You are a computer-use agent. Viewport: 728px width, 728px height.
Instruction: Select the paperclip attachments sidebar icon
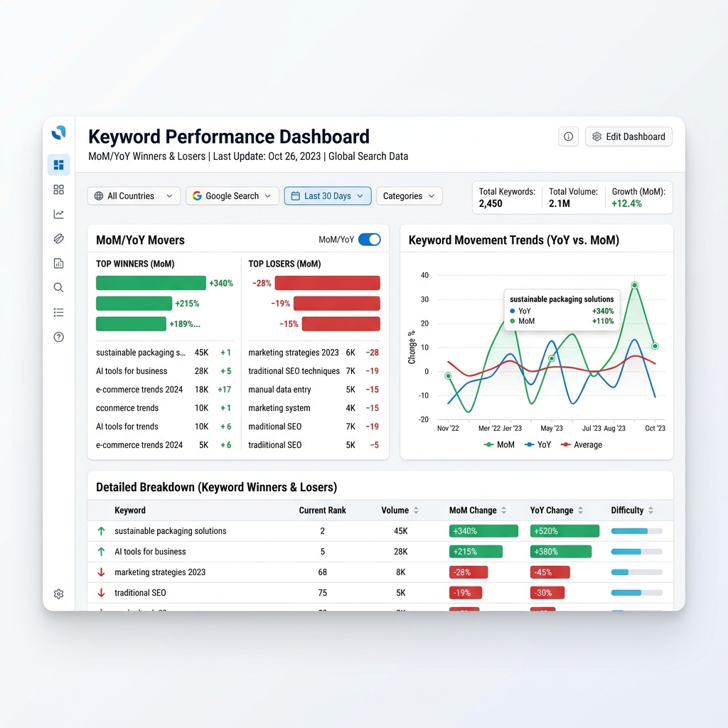point(58,239)
